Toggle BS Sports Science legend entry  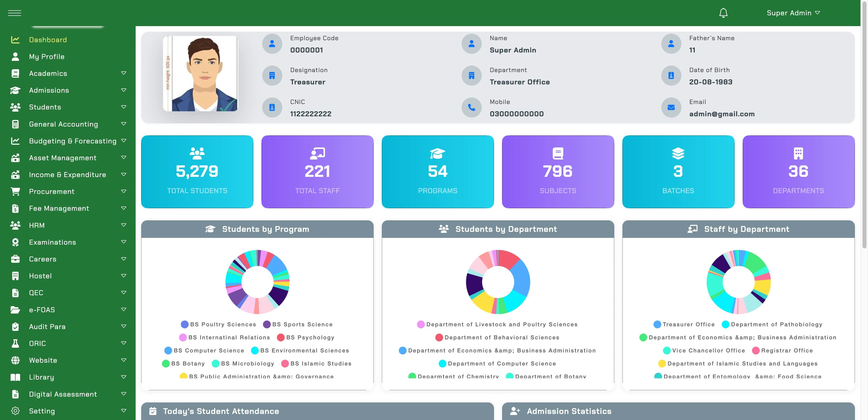point(298,324)
